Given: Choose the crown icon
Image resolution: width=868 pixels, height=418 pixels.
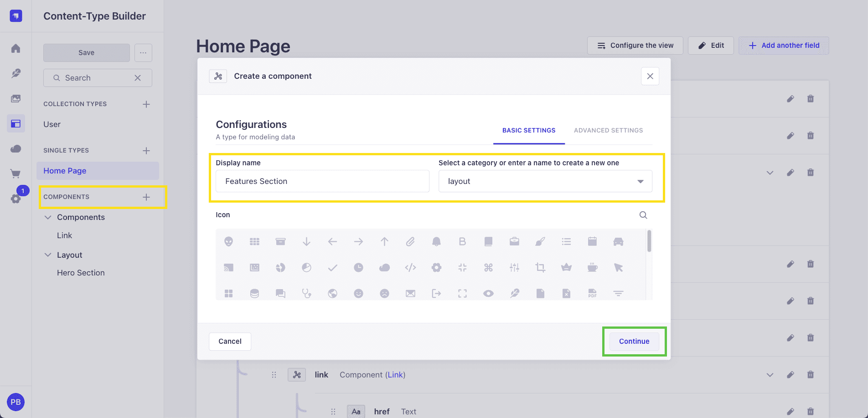Looking at the screenshot, I should (x=566, y=267).
